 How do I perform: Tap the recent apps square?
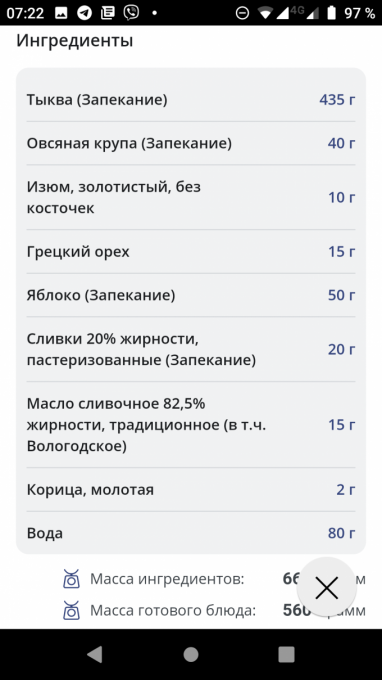click(x=286, y=654)
